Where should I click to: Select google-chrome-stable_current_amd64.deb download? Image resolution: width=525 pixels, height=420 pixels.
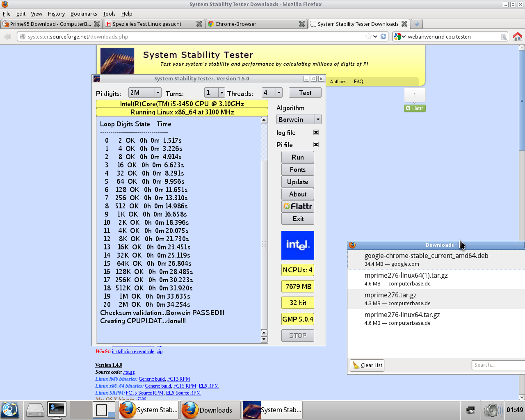[x=436, y=259]
